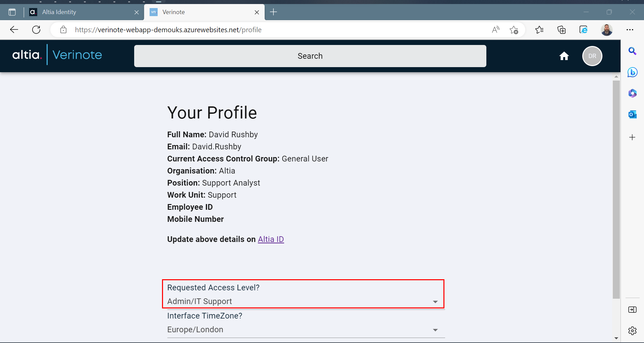Click the 'Email: David.Rushby' line
644x343 pixels.
tap(204, 147)
